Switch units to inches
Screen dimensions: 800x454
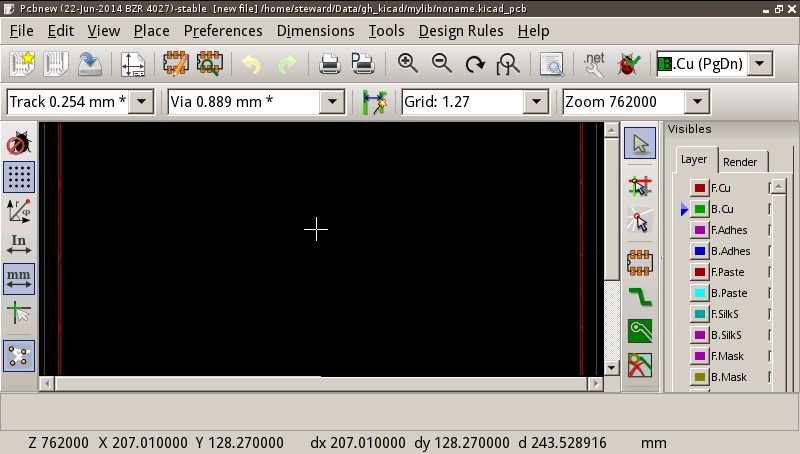pos(19,245)
